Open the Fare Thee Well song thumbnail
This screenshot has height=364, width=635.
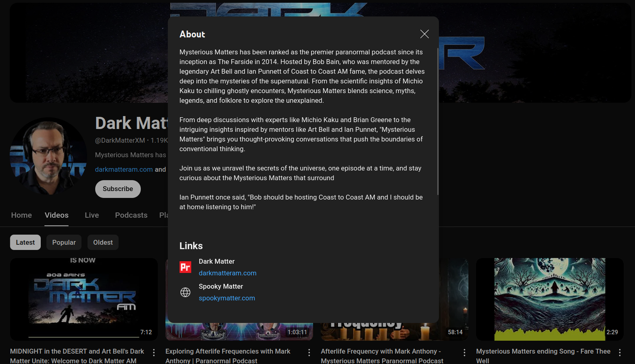click(550, 299)
